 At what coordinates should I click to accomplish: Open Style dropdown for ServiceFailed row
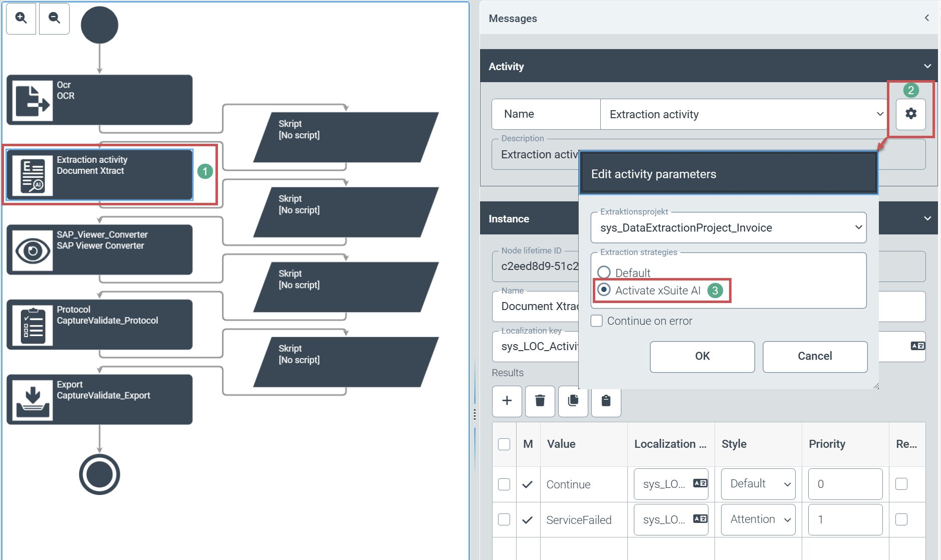(x=758, y=519)
